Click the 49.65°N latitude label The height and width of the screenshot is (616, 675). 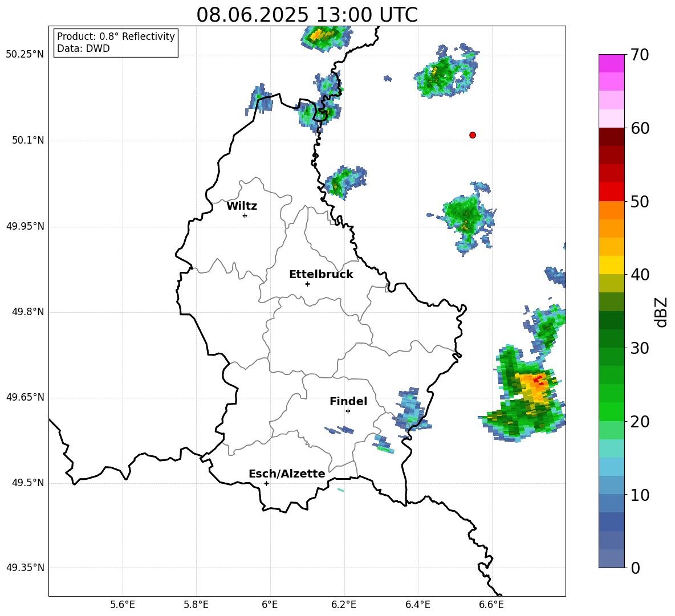[25, 397]
